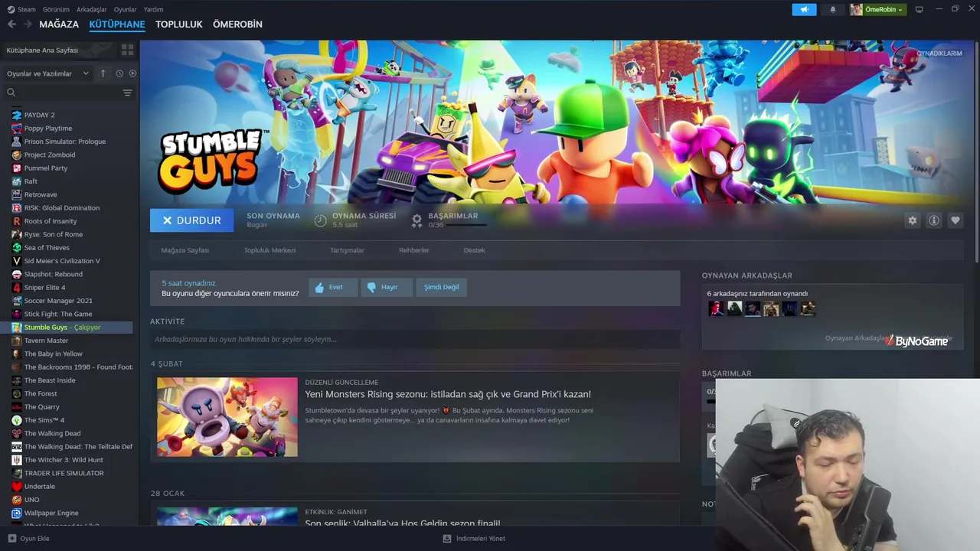This screenshot has width=980, height=551.
Task: Click the last friend avatar who played
Action: click(808, 308)
